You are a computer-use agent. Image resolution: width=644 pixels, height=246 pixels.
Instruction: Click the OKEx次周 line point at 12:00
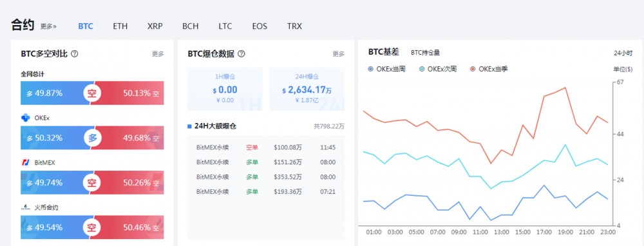(x=490, y=189)
